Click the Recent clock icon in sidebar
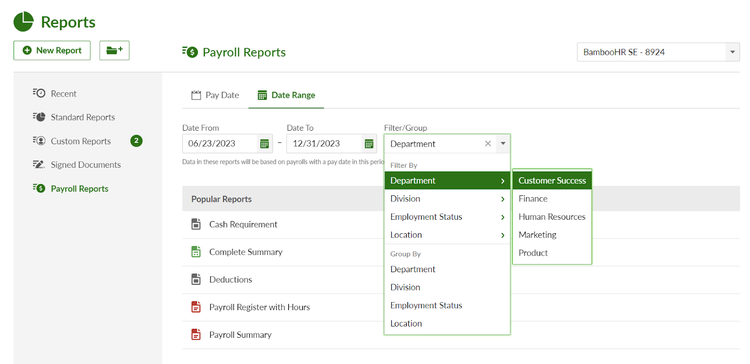Viewport: 750px width, 364px height. click(39, 93)
